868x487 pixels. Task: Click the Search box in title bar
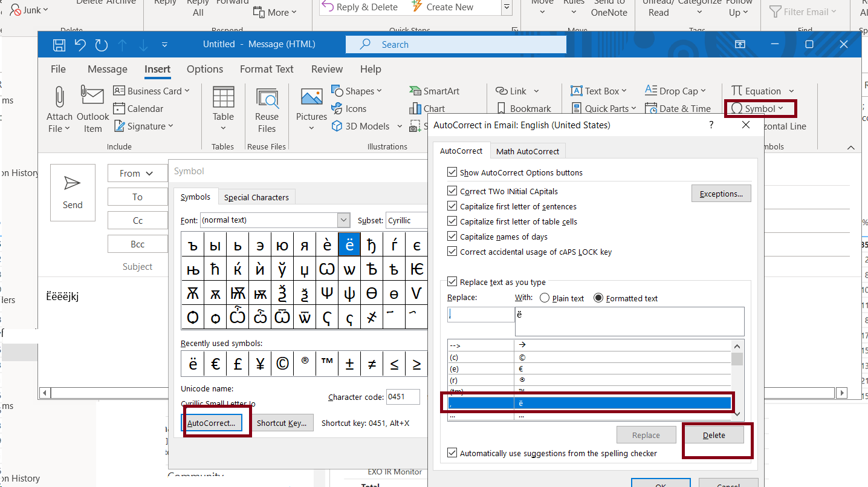(456, 44)
